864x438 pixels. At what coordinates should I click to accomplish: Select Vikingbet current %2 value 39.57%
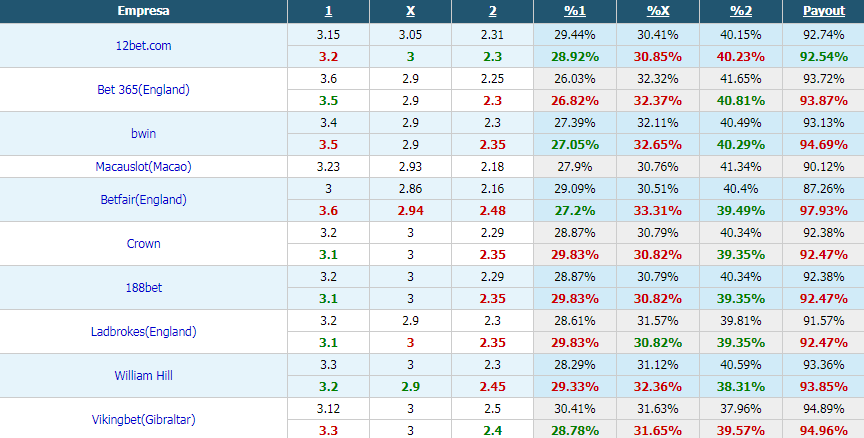click(741, 431)
